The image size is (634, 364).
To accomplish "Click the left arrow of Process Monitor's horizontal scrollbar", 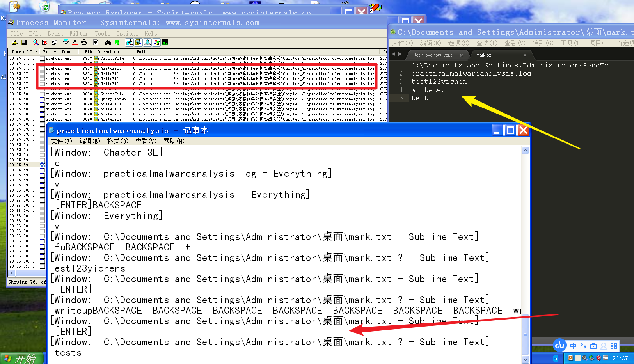I will (x=12, y=273).
